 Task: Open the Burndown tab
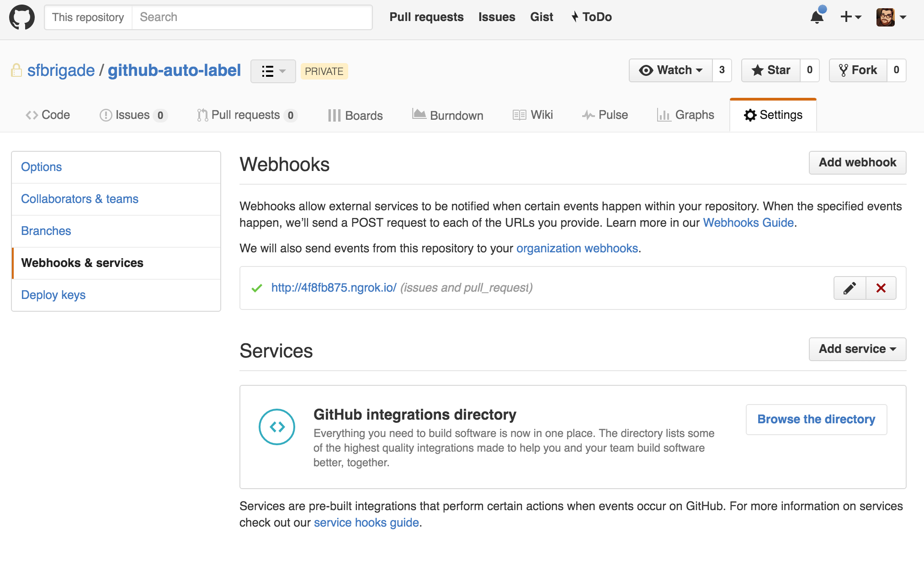click(x=447, y=115)
